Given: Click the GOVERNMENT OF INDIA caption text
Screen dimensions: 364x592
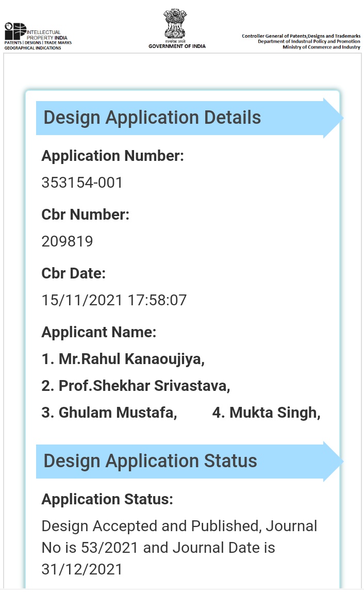Looking at the screenshot, I should click(177, 46).
